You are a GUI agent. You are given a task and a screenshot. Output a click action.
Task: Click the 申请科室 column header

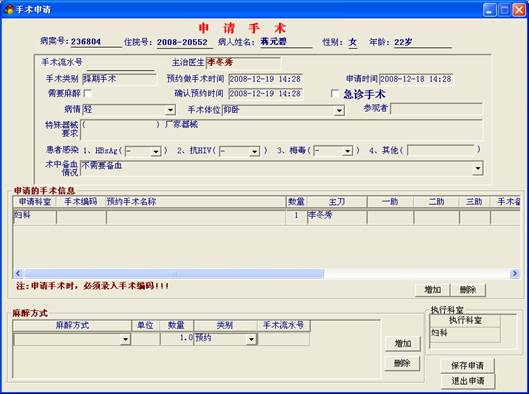click(35, 202)
